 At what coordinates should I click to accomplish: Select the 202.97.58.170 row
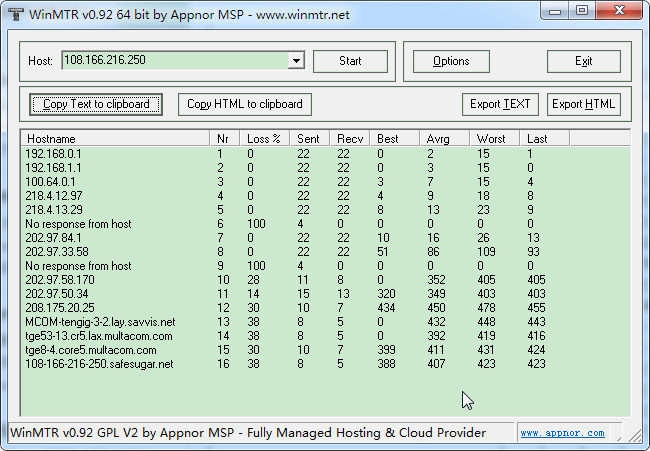point(325,280)
